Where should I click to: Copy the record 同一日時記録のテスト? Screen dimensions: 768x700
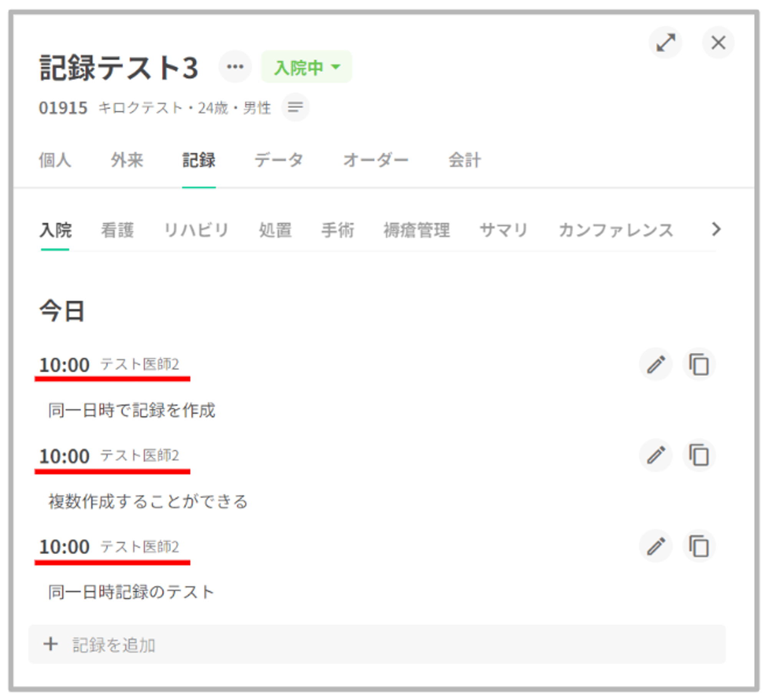(699, 546)
